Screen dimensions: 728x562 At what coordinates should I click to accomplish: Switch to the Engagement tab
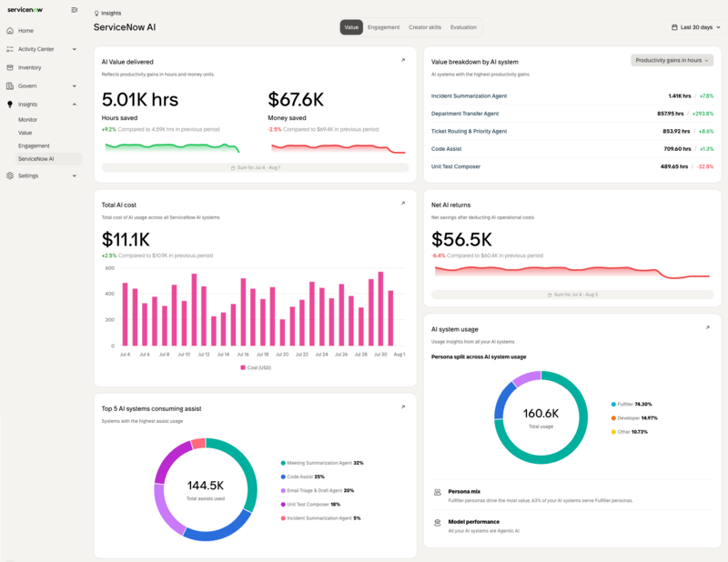point(383,27)
